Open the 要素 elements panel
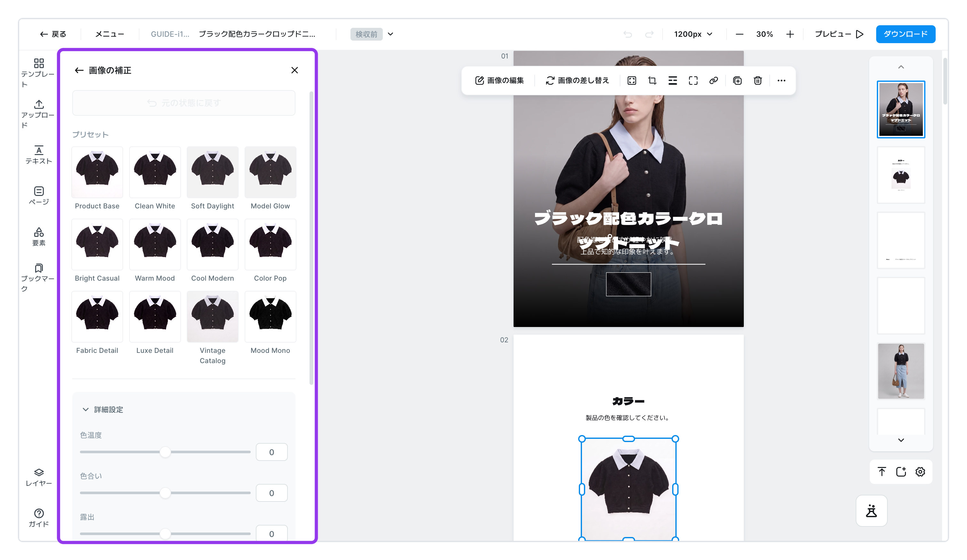 tap(38, 237)
